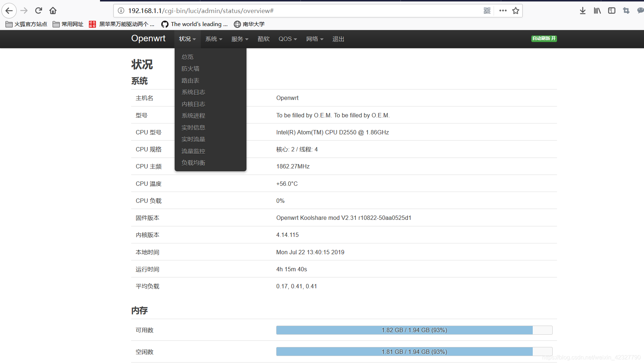The height and width of the screenshot is (364, 644).
Task: Click 退出 to log out
Action: [338, 39]
